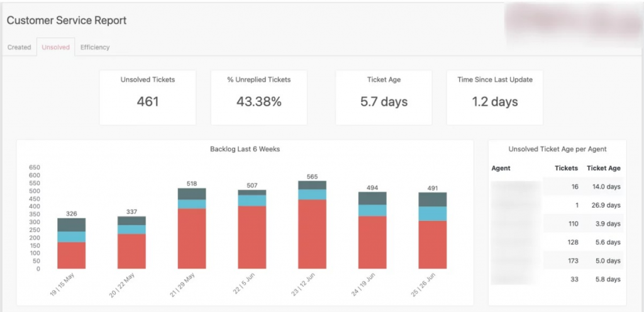The width and height of the screenshot is (644, 312).
Task: Select the Ticket Age 5.7 days card
Action: pos(384,97)
